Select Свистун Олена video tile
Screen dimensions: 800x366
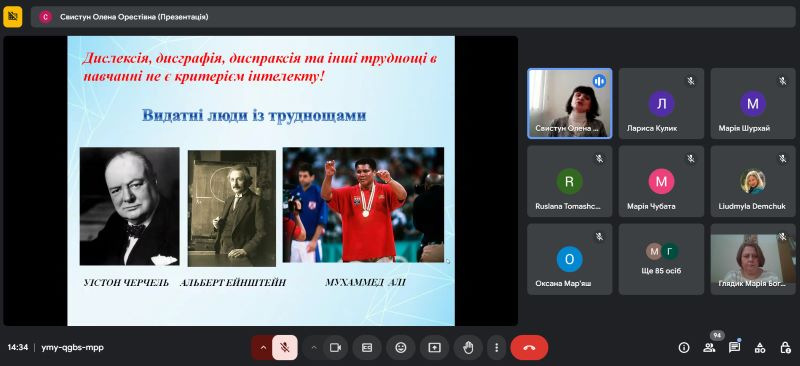(569, 103)
